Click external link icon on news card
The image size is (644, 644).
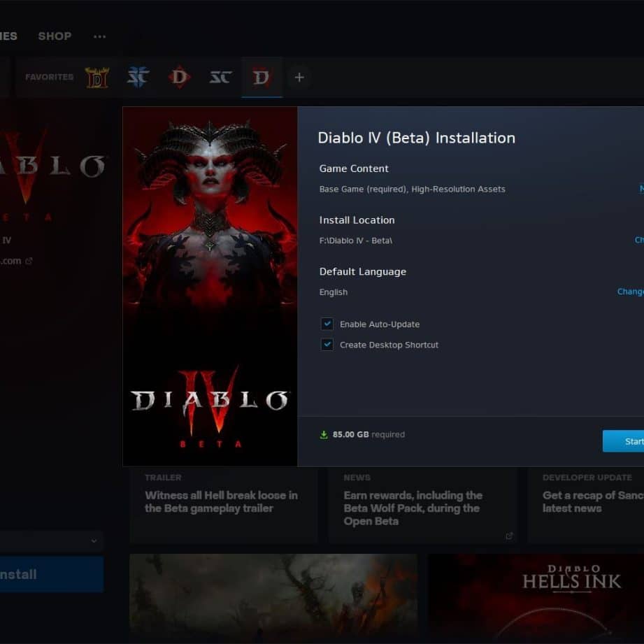509,536
